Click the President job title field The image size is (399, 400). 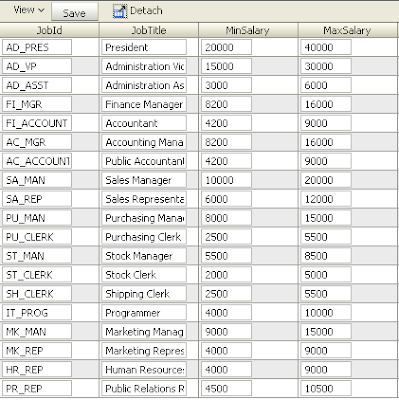tap(144, 47)
